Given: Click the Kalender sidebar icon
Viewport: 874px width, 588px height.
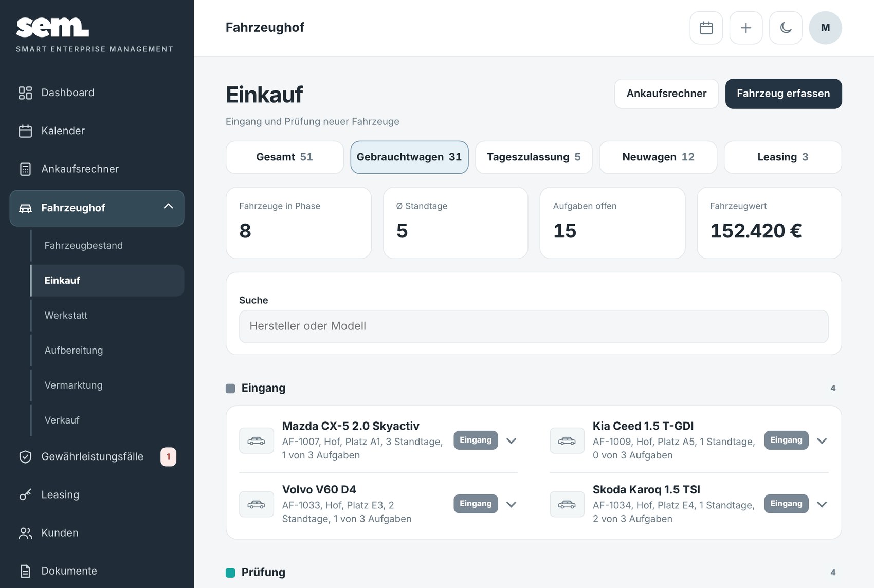Looking at the screenshot, I should click(25, 131).
